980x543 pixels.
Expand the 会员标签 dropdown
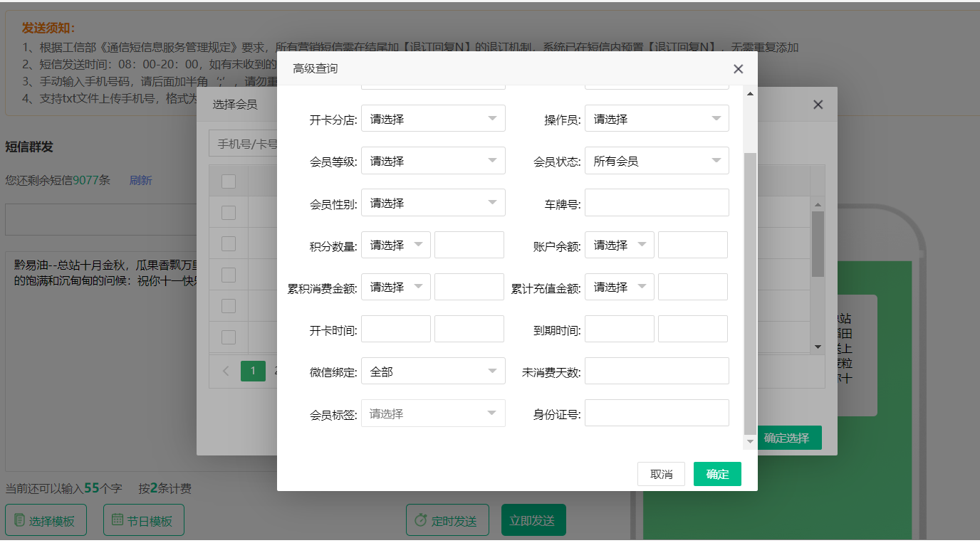click(x=433, y=413)
